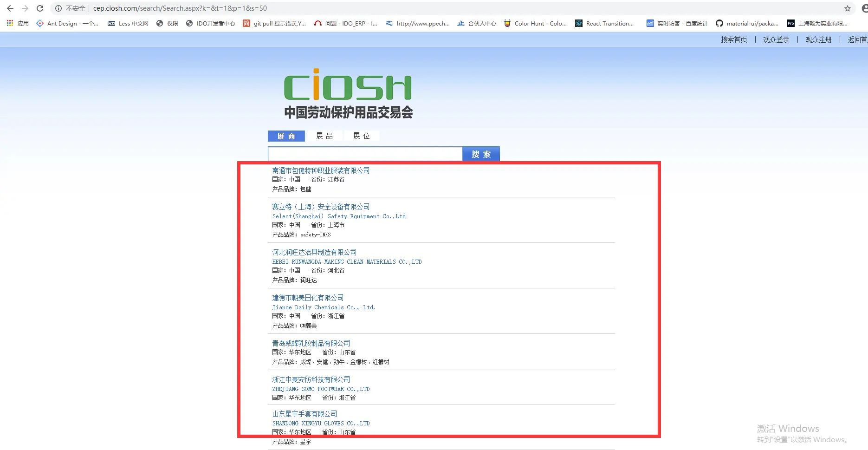Open the 合伙人中心 bookmark
The height and width of the screenshot is (450, 868).
[477, 23]
